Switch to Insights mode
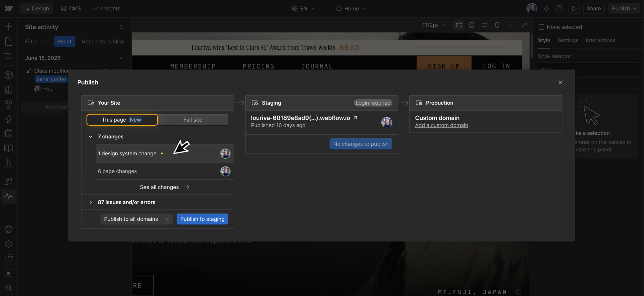Screen dimensions: 644x296 click(106, 8)
